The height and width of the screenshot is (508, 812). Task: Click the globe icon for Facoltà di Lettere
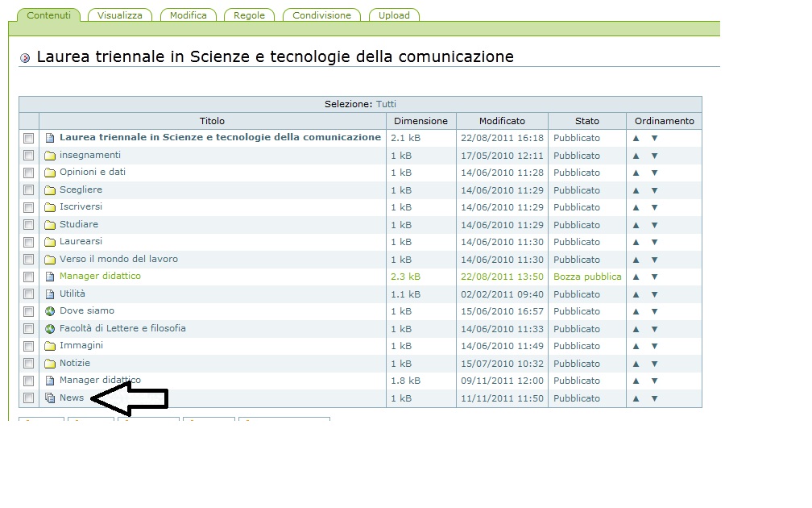click(50, 329)
